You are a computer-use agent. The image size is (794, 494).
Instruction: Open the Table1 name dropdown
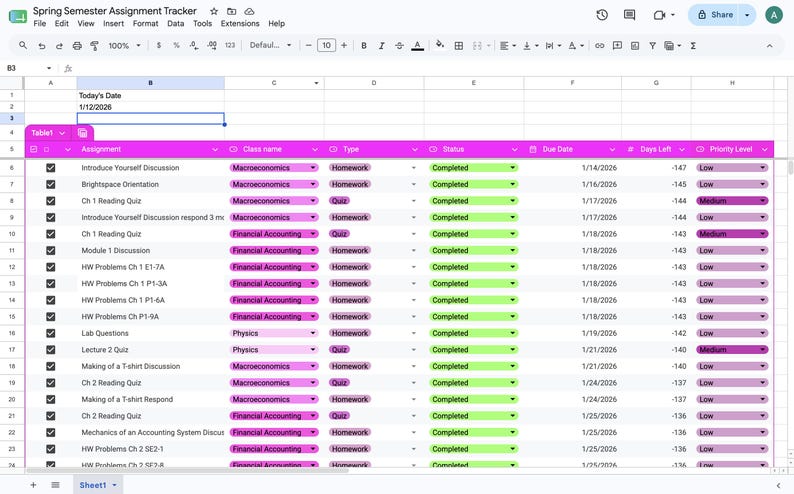click(x=62, y=133)
